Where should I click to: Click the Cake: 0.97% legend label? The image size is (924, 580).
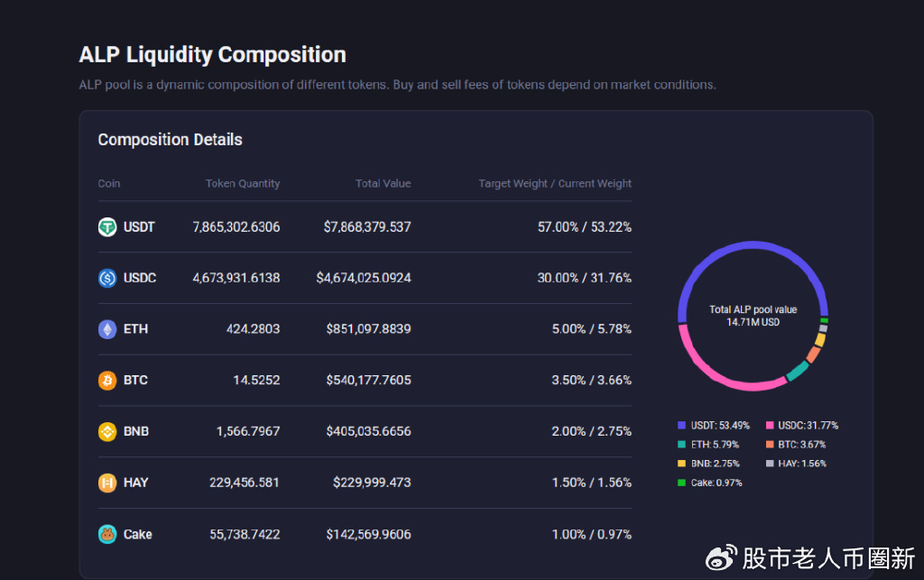click(716, 483)
